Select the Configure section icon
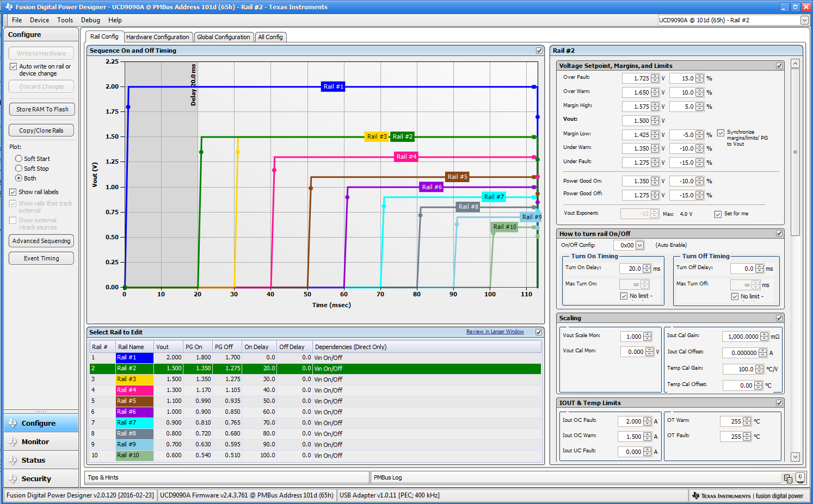Image resolution: width=813 pixels, height=504 pixels. tap(13, 423)
